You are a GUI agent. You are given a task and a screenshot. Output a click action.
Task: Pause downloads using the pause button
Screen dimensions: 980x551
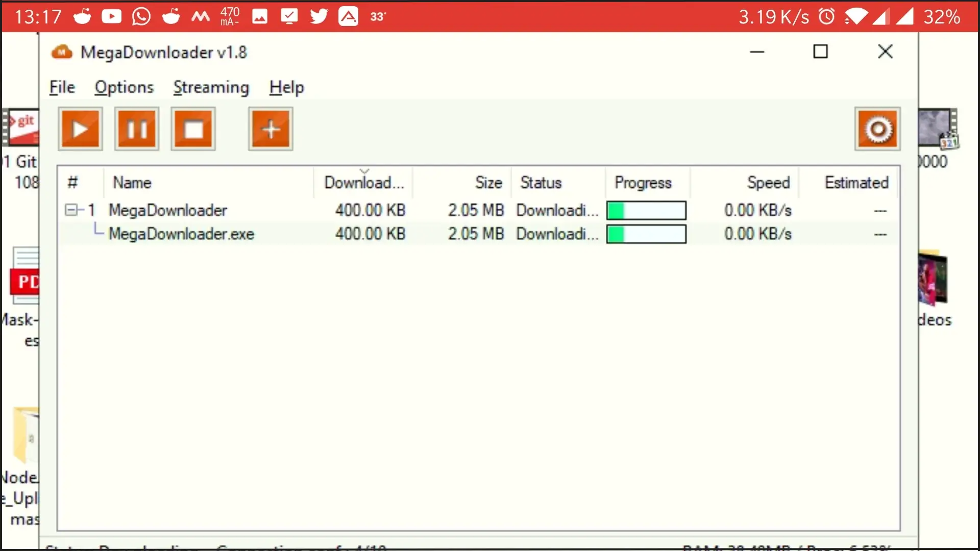[137, 129]
